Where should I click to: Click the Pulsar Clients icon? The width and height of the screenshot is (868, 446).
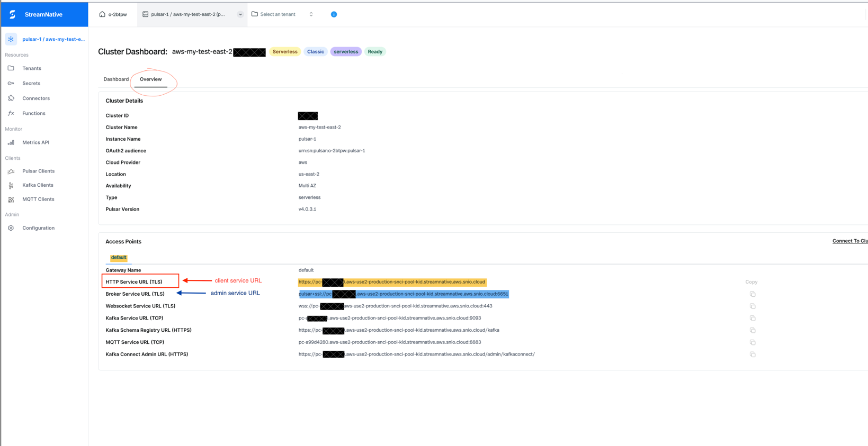11,171
